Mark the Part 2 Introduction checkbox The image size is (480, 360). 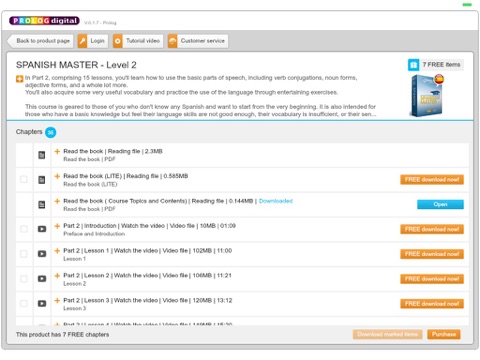click(24, 229)
